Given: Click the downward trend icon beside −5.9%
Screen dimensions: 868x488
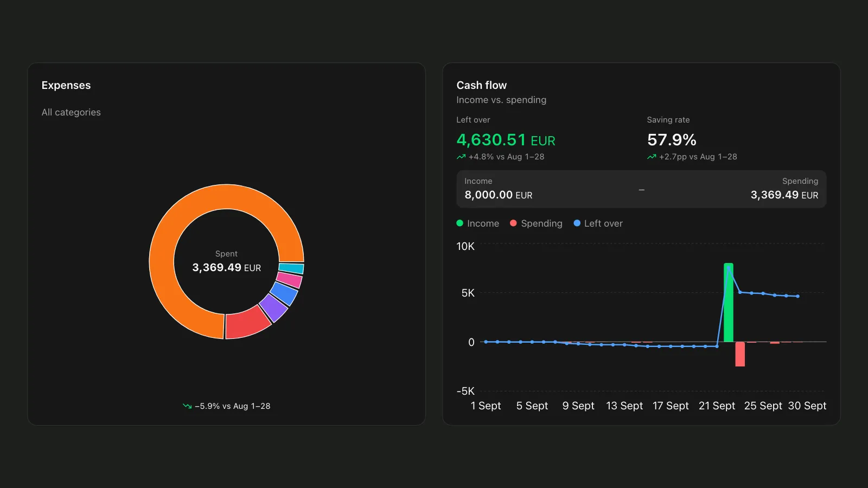Looking at the screenshot, I should tap(187, 406).
